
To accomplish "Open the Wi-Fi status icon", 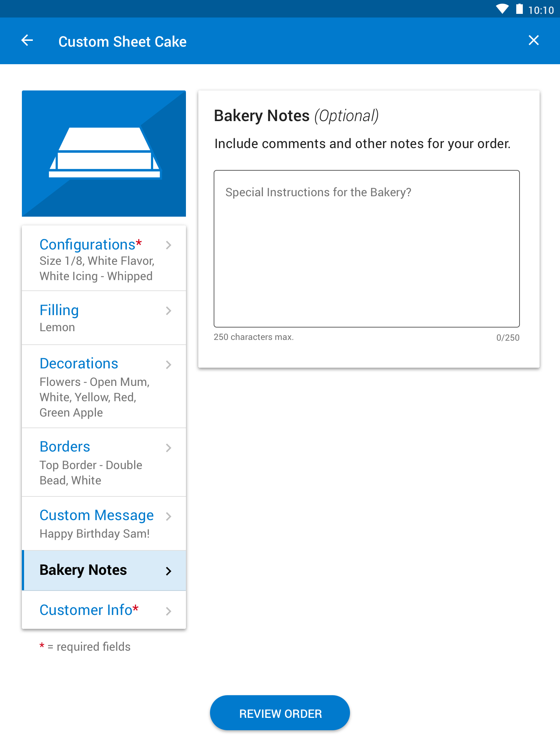I will tap(502, 9).
